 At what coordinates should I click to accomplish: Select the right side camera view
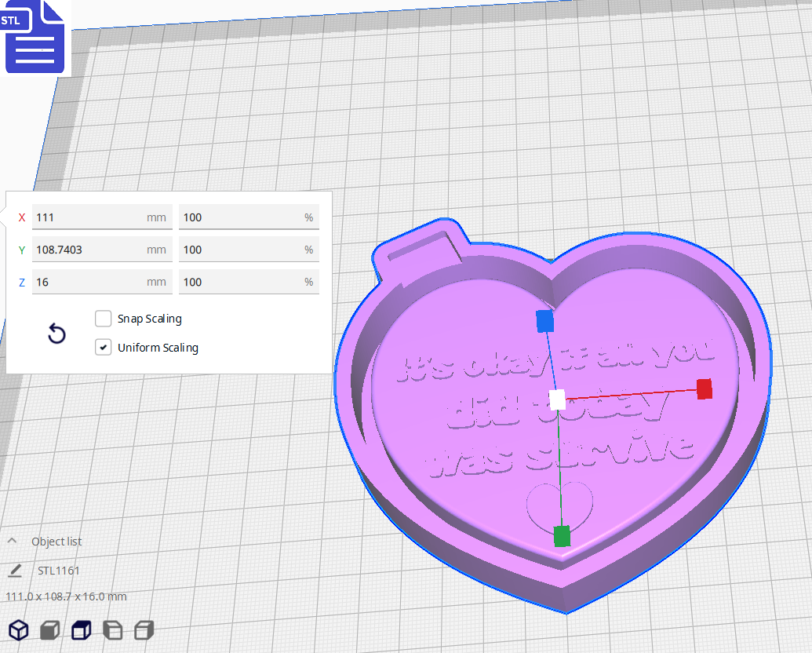click(x=143, y=630)
